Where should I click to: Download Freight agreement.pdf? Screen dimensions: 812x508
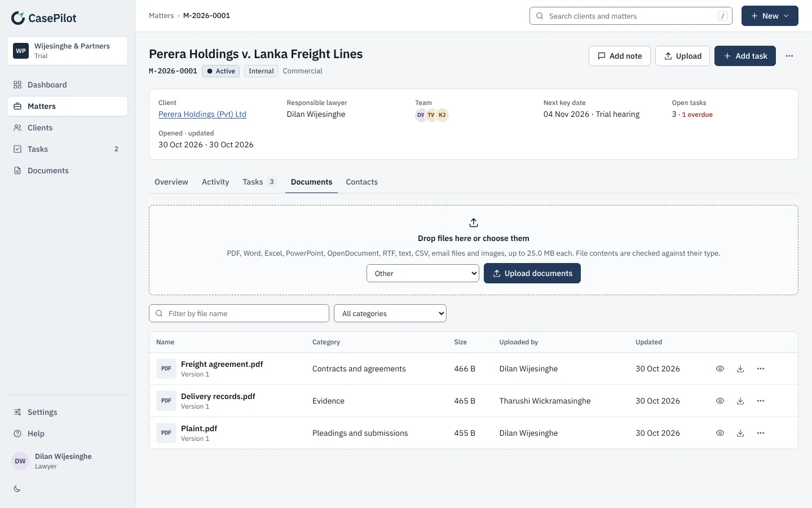(x=740, y=369)
